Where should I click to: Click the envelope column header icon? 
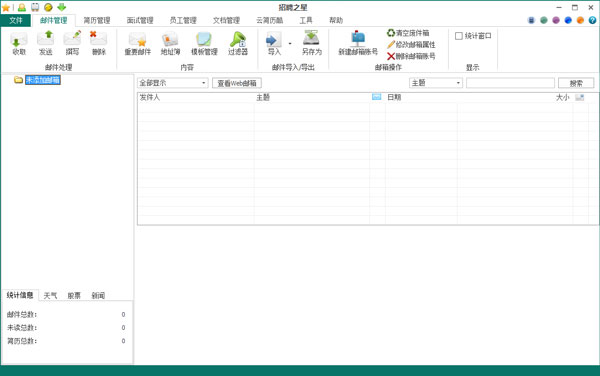[x=377, y=97]
